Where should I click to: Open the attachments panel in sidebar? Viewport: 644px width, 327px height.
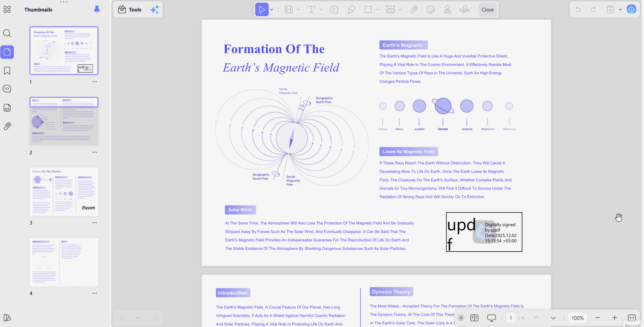(7, 126)
